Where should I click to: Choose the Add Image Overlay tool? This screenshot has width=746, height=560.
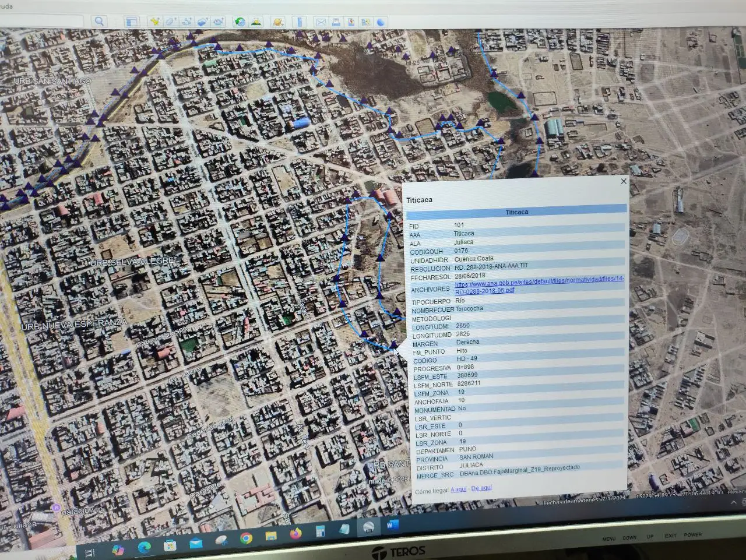point(202,22)
